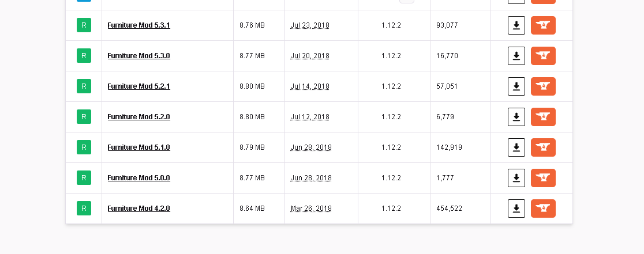
Task: Download Furniture Mod 5.1.0 file
Action: [x=516, y=147]
